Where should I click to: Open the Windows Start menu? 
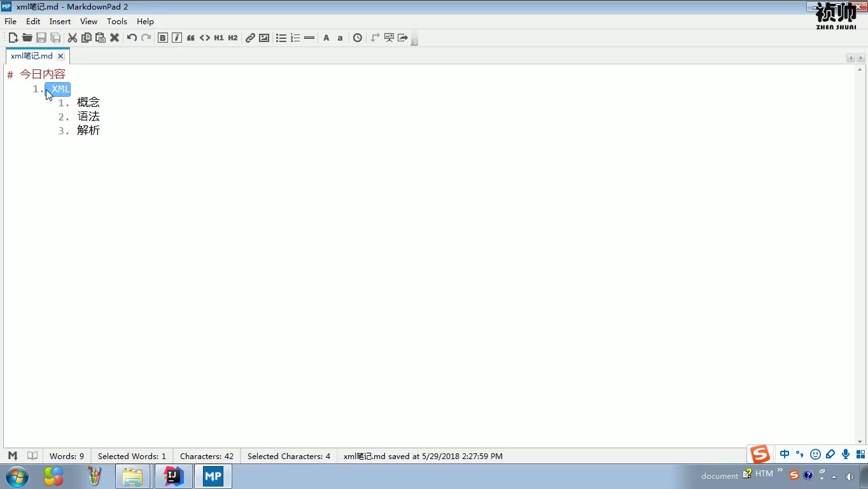(17, 476)
